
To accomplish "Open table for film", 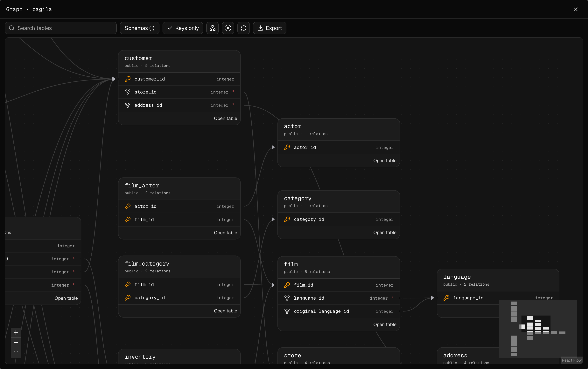I will point(385,324).
